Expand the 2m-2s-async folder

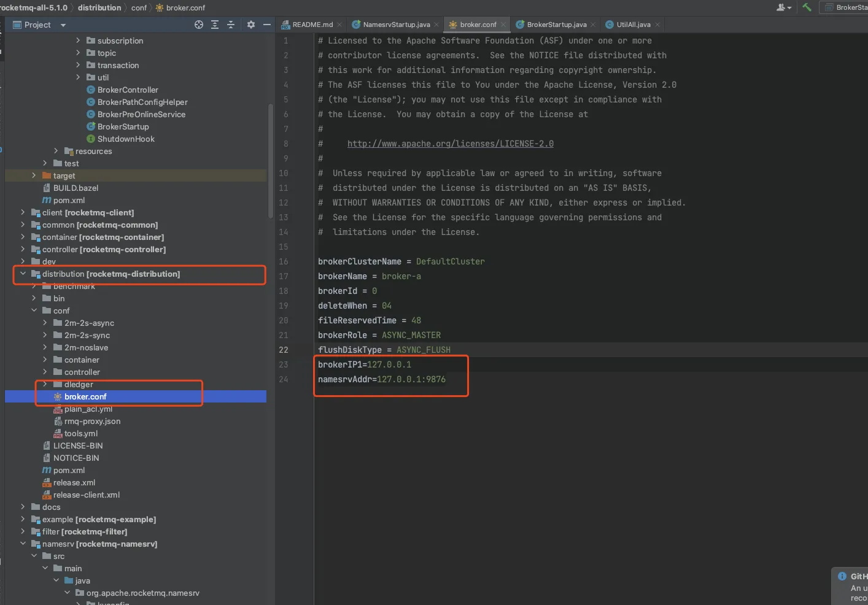(x=45, y=323)
